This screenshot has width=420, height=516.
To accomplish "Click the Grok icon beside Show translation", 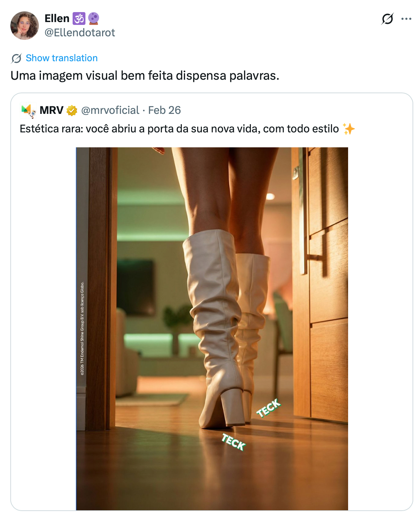I will [x=16, y=58].
